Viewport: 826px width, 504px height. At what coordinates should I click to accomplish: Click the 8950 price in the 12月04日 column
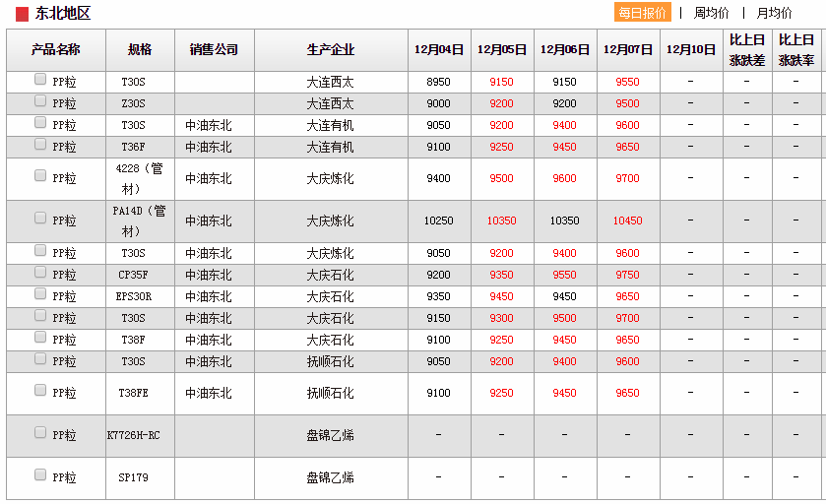tap(439, 83)
